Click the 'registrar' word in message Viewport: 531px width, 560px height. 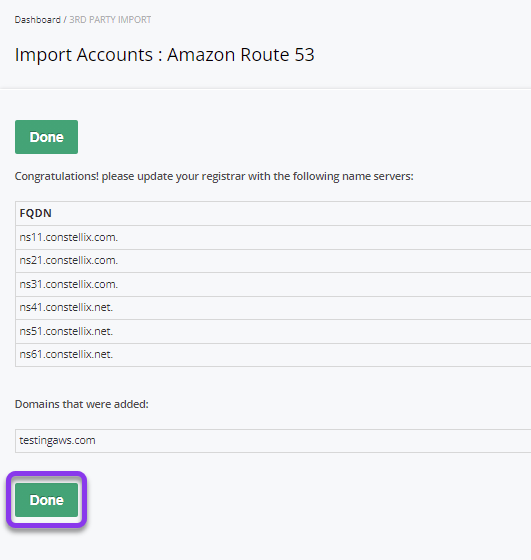(x=224, y=177)
